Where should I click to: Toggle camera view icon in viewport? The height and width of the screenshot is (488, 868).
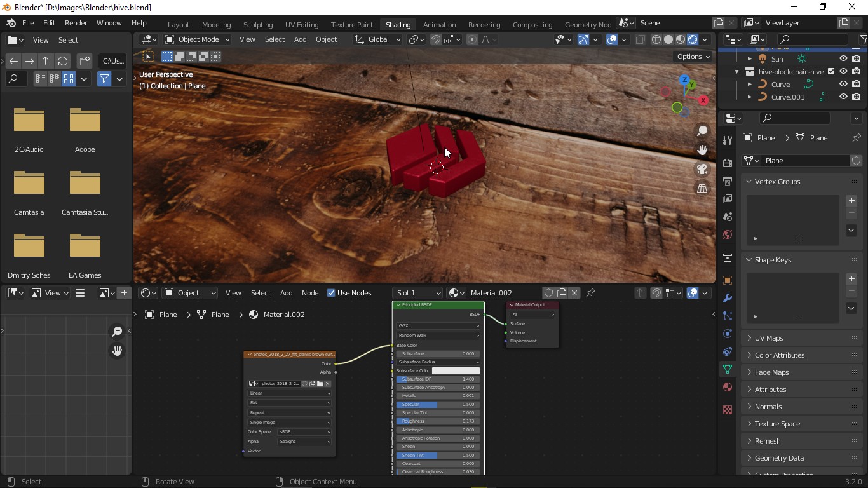[x=702, y=169]
